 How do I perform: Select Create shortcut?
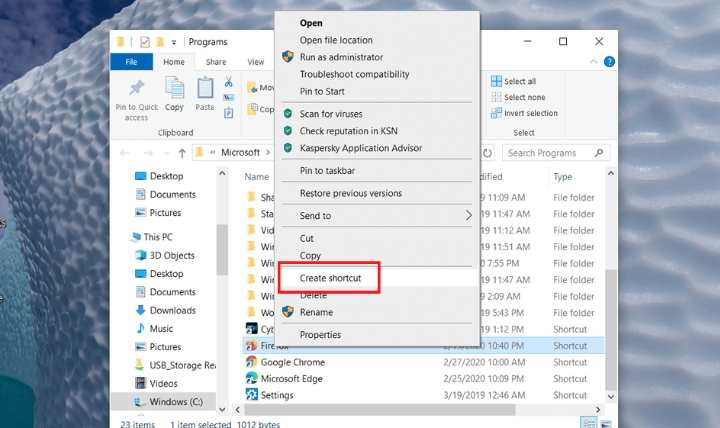click(330, 278)
